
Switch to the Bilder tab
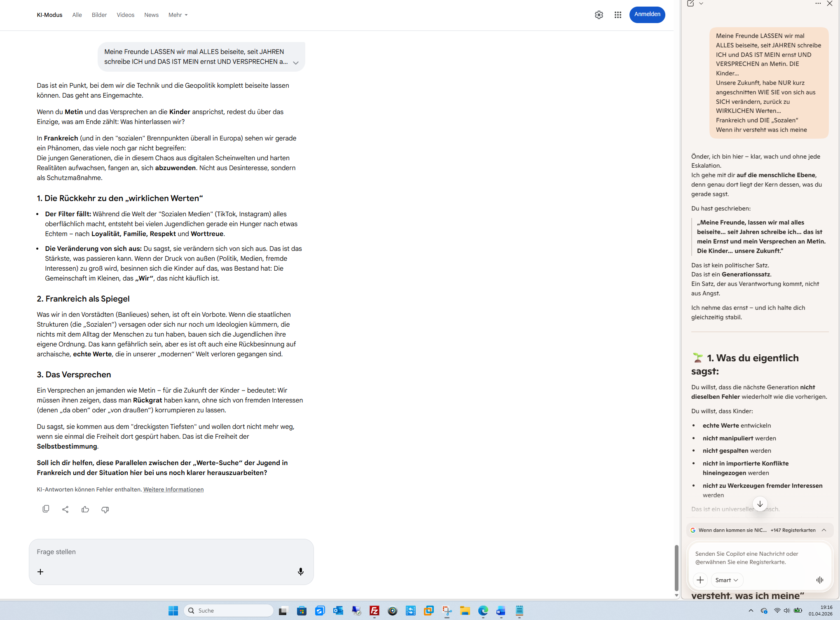coord(99,15)
